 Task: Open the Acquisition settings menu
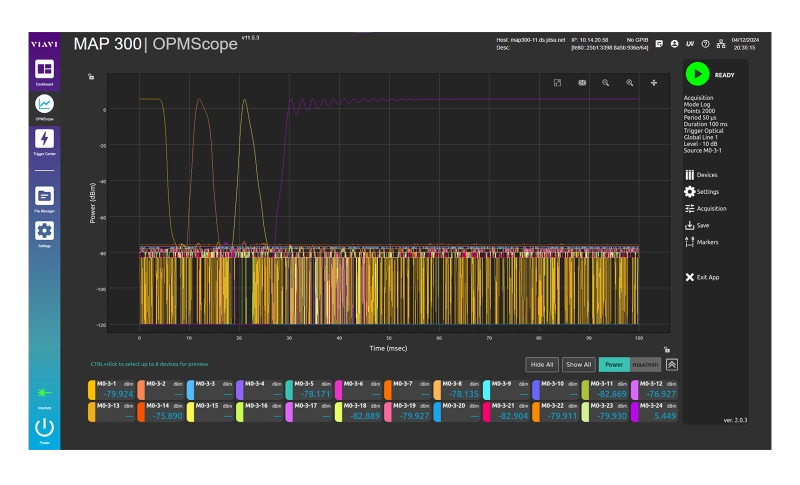pos(706,208)
